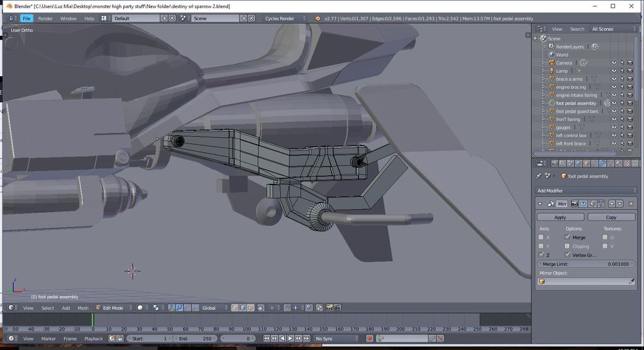The width and height of the screenshot is (644, 350).
Task: Toggle auto keyframe record button
Action: [370, 339]
